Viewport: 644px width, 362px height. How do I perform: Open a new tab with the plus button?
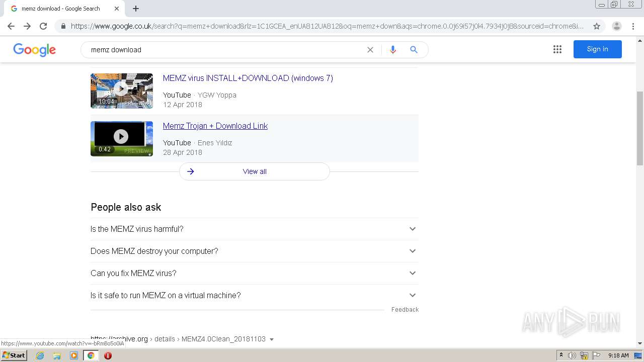[136, 9]
